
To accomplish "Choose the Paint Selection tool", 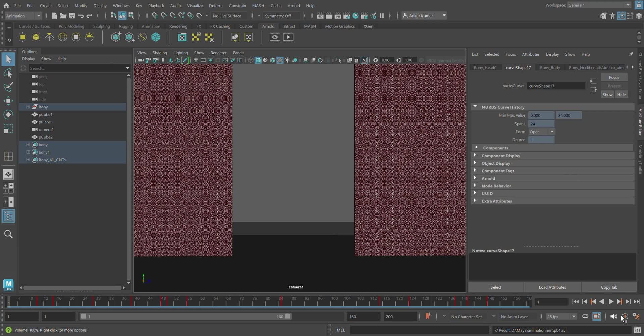I will coord(8,87).
